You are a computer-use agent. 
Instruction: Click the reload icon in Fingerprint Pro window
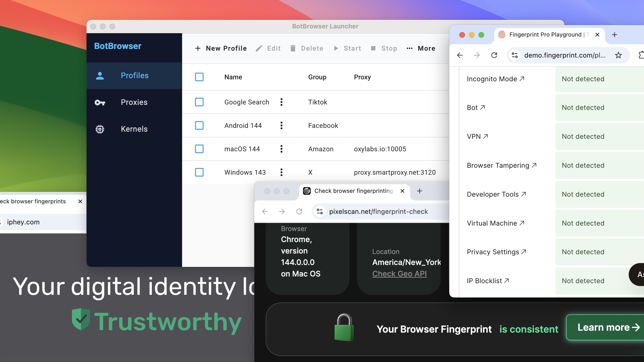494,55
